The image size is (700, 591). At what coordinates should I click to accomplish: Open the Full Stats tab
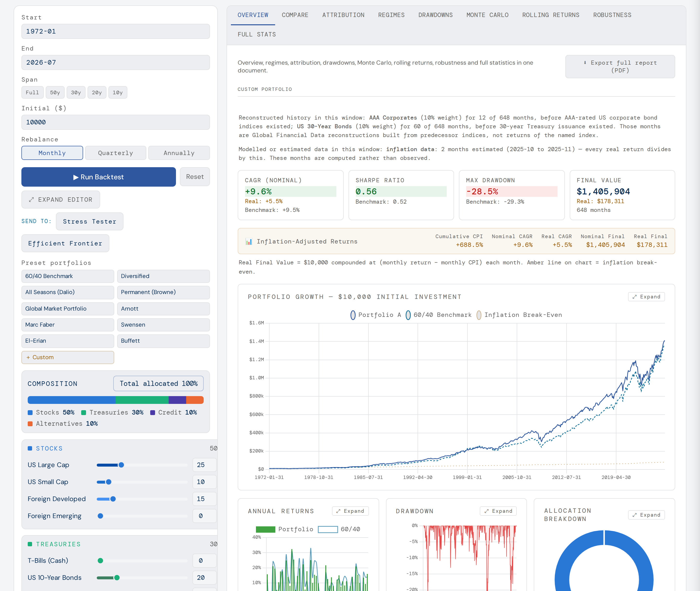(x=257, y=35)
